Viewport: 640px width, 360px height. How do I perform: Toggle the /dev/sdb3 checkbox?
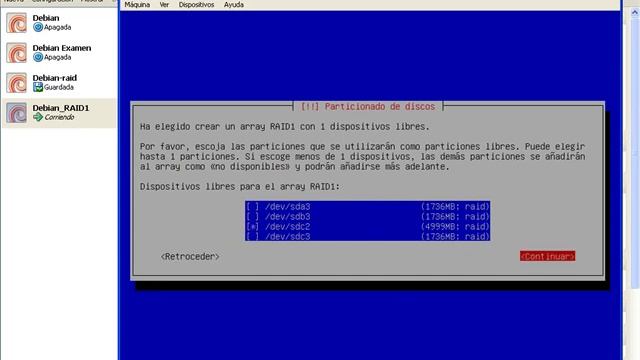tap(252, 217)
